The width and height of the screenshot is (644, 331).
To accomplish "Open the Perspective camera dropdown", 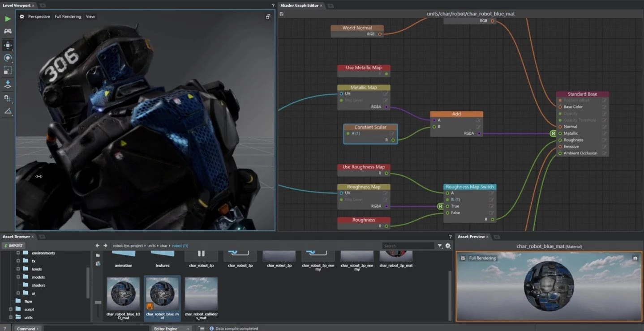I will click(x=39, y=17).
